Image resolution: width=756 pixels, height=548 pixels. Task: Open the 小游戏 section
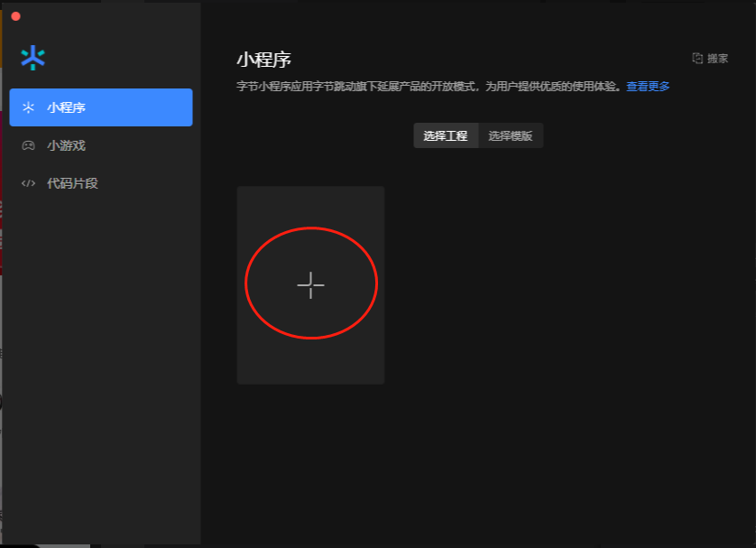pyautogui.click(x=66, y=145)
